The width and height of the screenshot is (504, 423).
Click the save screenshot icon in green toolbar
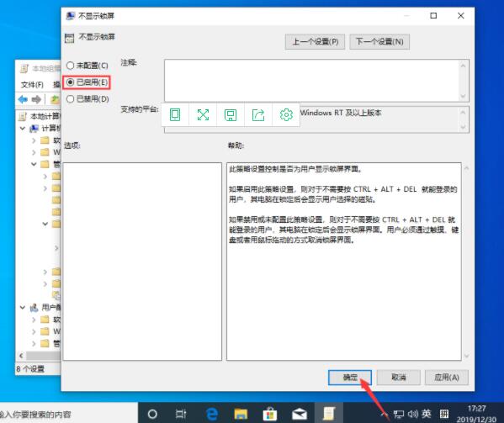[231, 115]
